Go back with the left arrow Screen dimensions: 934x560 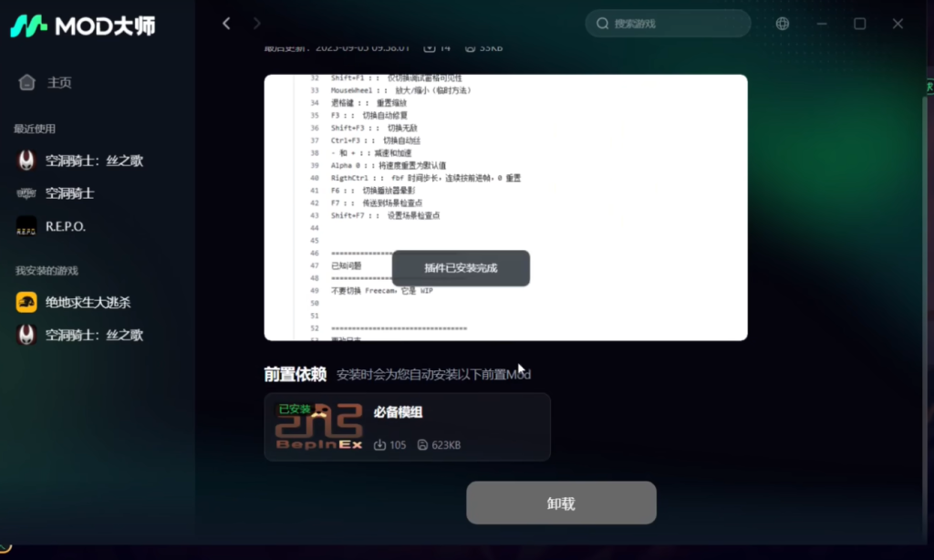[226, 23]
